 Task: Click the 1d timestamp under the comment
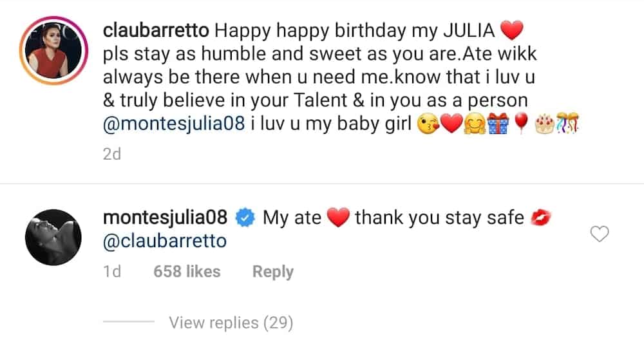[111, 271]
